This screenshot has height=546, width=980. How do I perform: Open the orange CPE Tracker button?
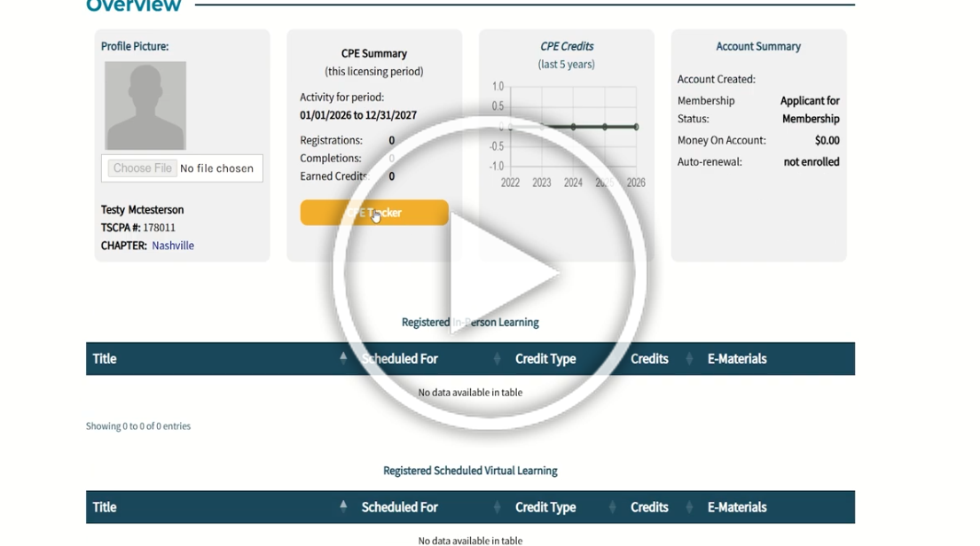coord(373,213)
